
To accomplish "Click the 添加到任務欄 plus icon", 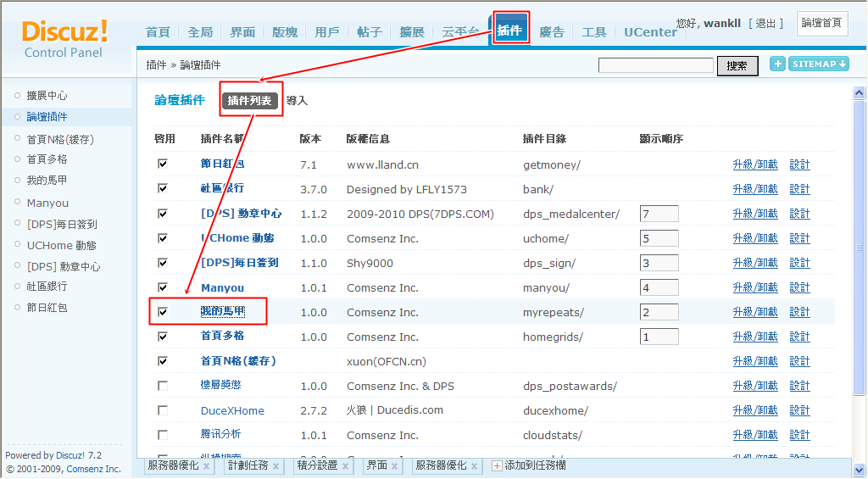I will tap(497, 465).
